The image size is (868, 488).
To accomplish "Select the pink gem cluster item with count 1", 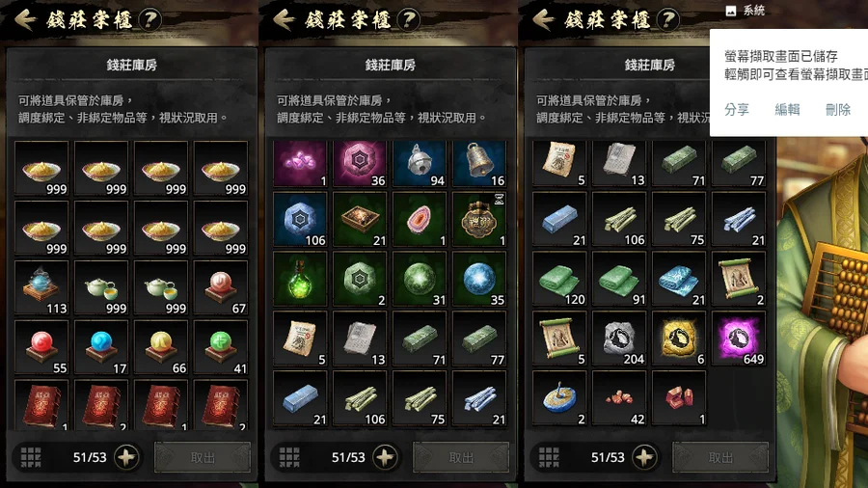I will (300, 163).
